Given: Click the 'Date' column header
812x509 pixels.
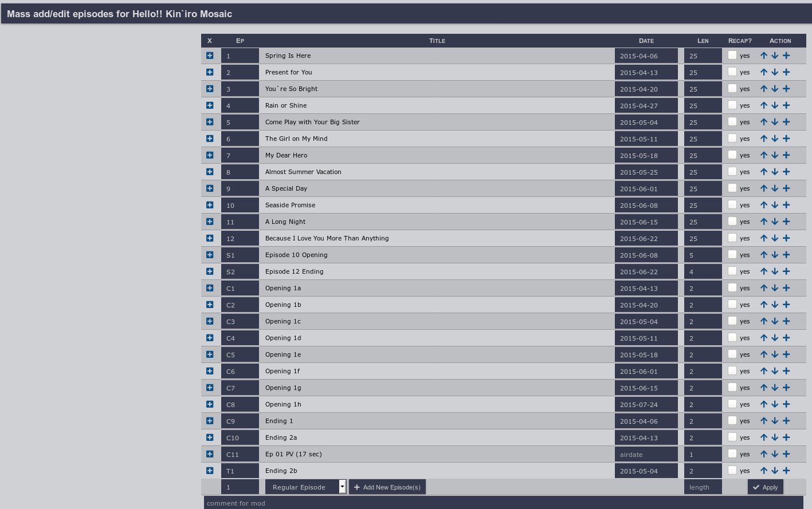Looking at the screenshot, I should point(646,41).
